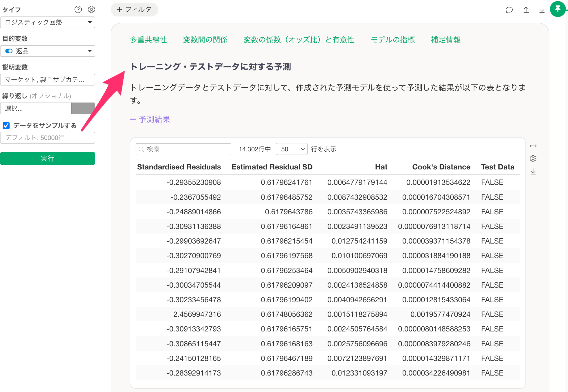Open the 目的変数 返品 dropdown
The height and width of the screenshot is (392, 568).
(x=48, y=51)
